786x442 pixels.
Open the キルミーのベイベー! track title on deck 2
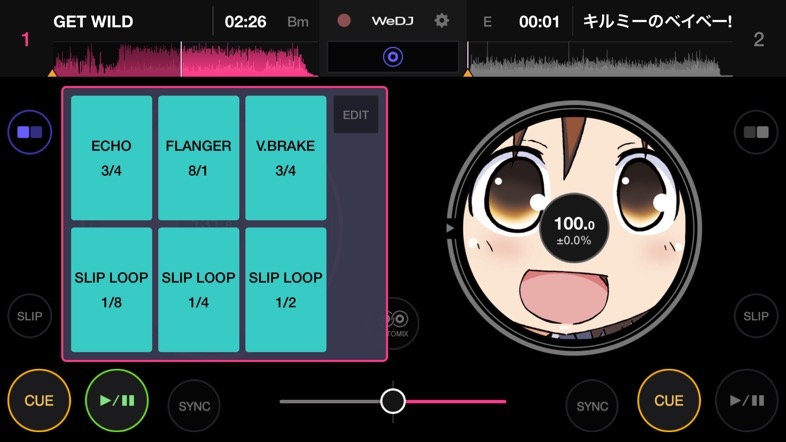coord(657,22)
